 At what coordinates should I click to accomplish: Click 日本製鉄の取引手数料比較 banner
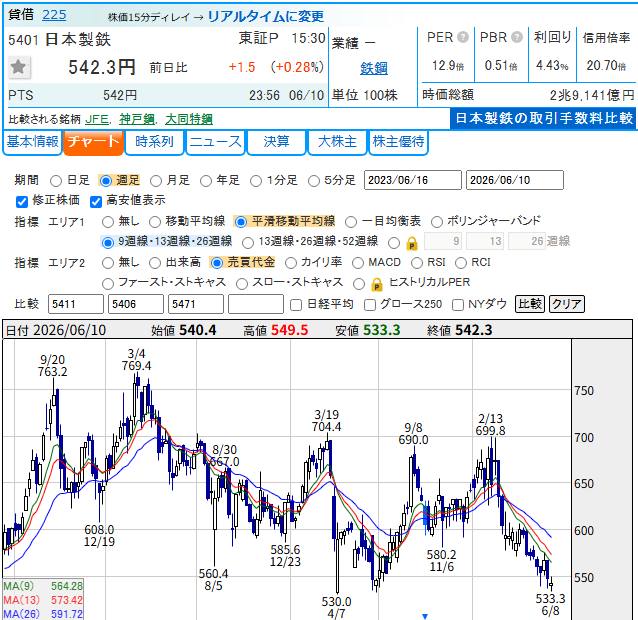point(544,118)
